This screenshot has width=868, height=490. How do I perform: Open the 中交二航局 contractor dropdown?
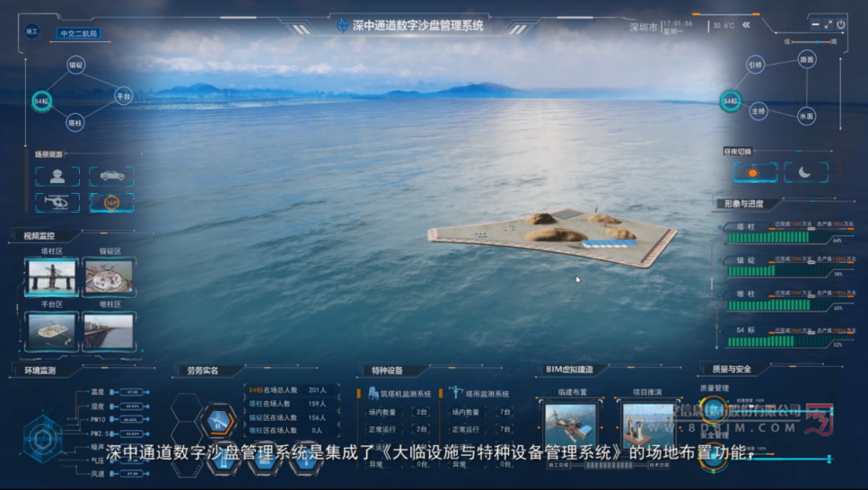(78, 33)
